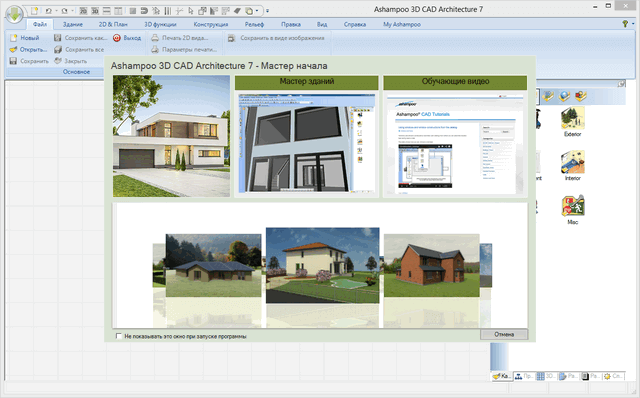The height and width of the screenshot is (398, 640).
Task: Switch to the 3D функции tab
Action: [x=160, y=24]
